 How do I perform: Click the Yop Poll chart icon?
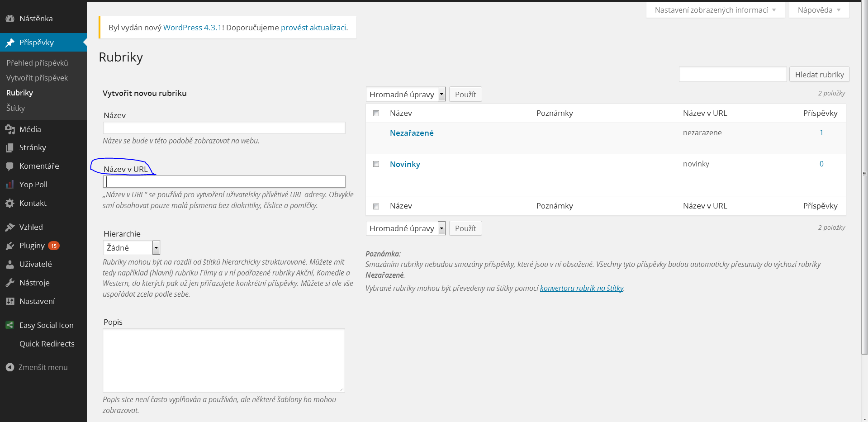10,185
